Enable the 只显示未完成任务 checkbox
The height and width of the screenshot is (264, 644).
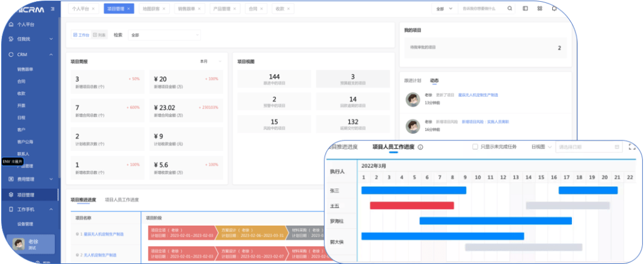pyautogui.click(x=475, y=147)
